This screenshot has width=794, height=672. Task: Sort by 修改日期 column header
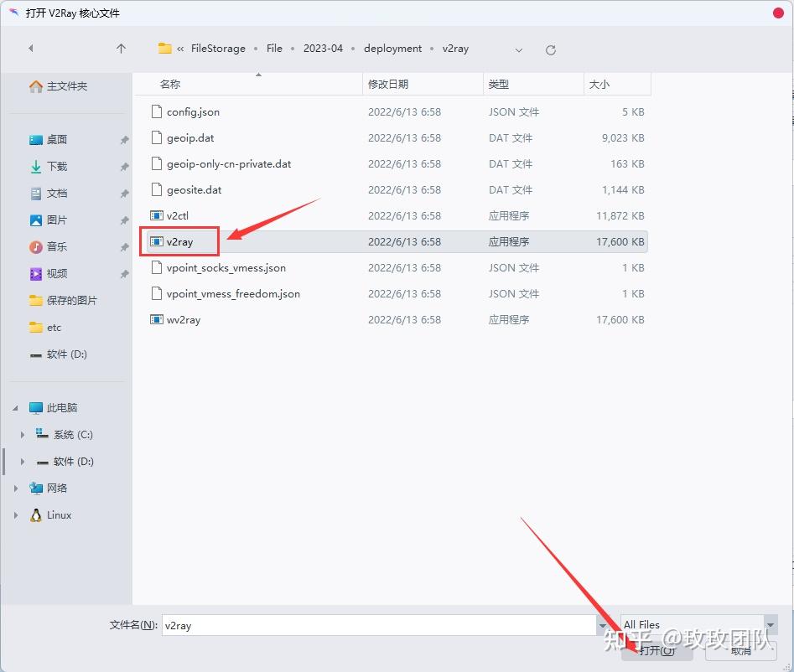coord(423,84)
